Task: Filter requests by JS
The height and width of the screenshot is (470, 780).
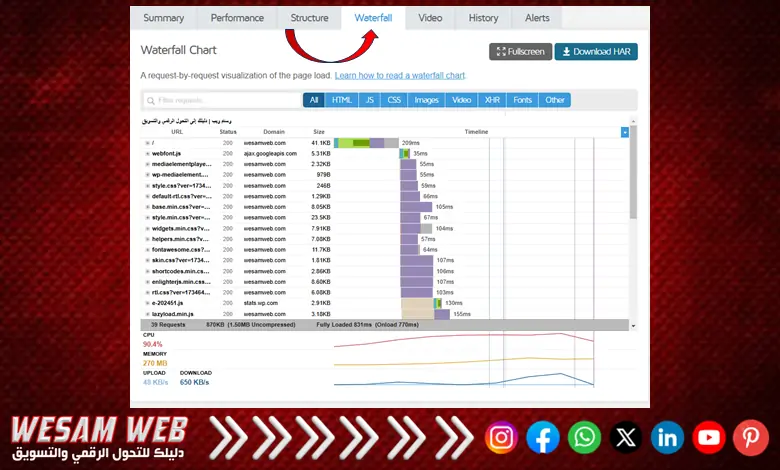Action: [370, 100]
